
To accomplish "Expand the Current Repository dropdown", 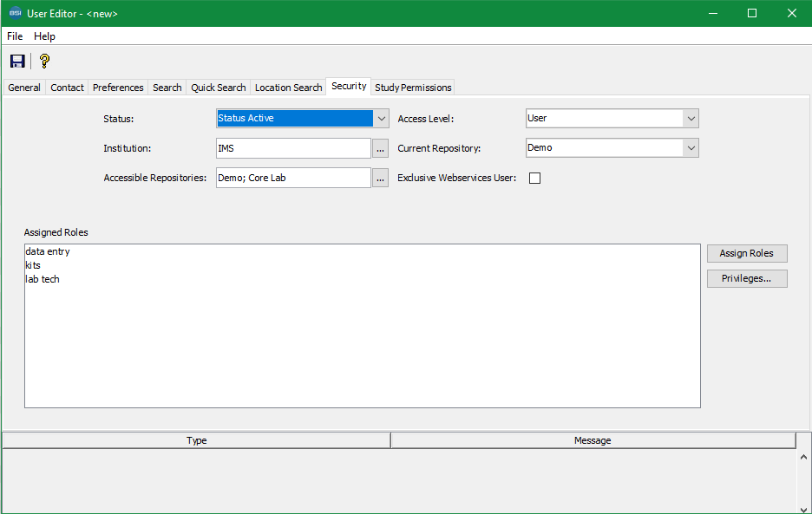I will point(691,148).
